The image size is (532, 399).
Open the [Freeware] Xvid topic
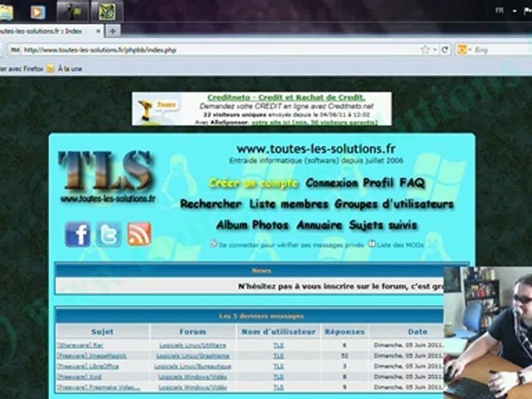point(79,377)
